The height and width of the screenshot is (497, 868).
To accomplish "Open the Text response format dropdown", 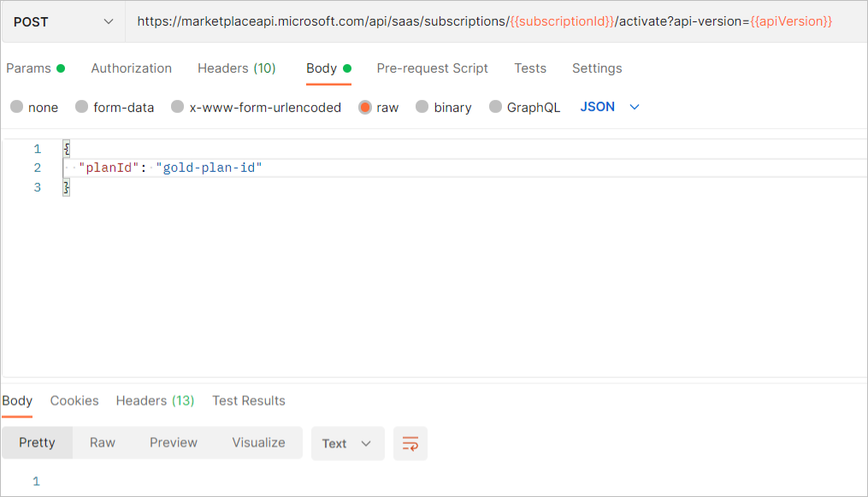I will (348, 443).
